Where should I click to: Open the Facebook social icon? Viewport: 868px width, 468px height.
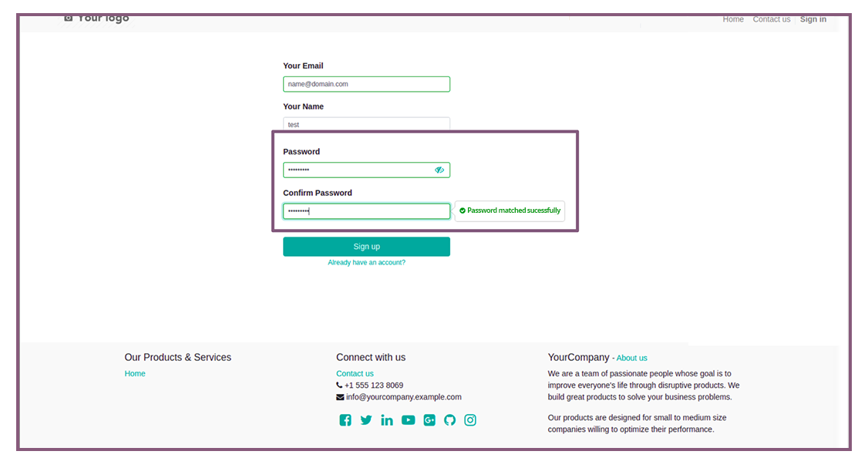[345, 420]
